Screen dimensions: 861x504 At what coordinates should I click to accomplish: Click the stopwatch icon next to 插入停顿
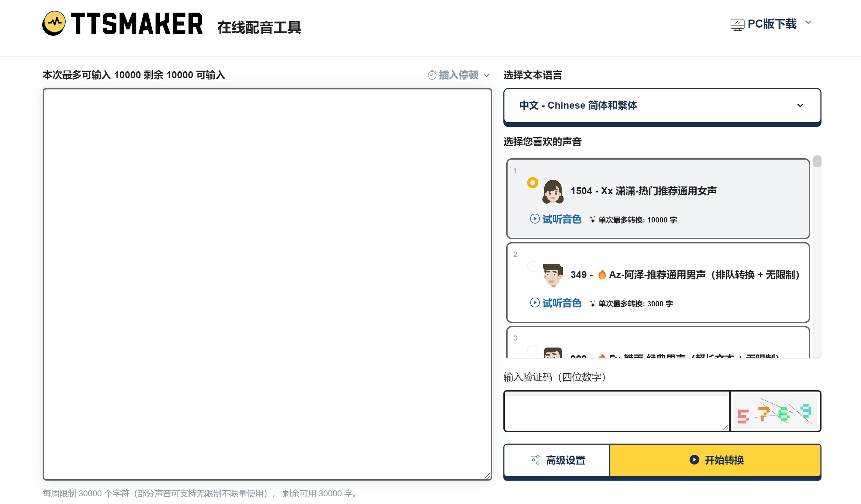(x=432, y=75)
